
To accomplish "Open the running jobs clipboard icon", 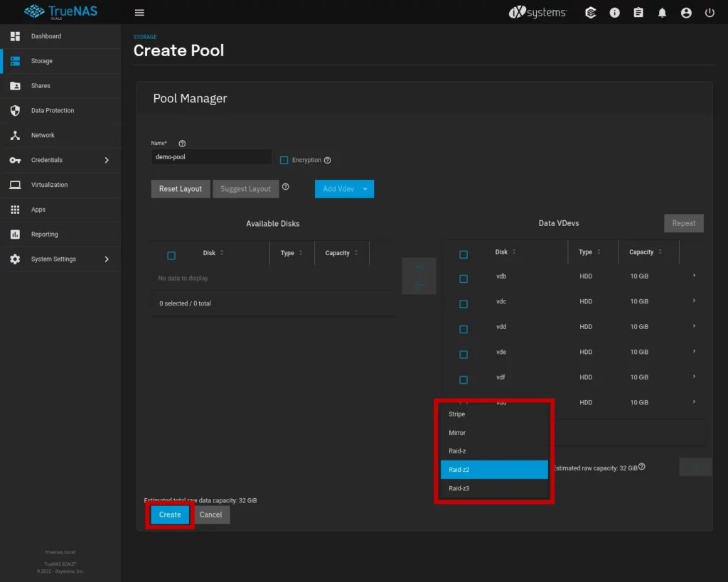I will [x=638, y=12].
